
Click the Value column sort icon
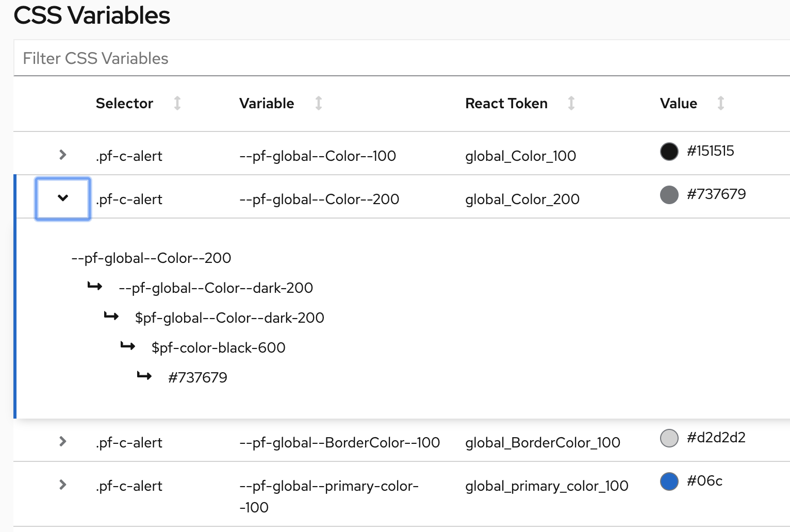click(721, 104)
